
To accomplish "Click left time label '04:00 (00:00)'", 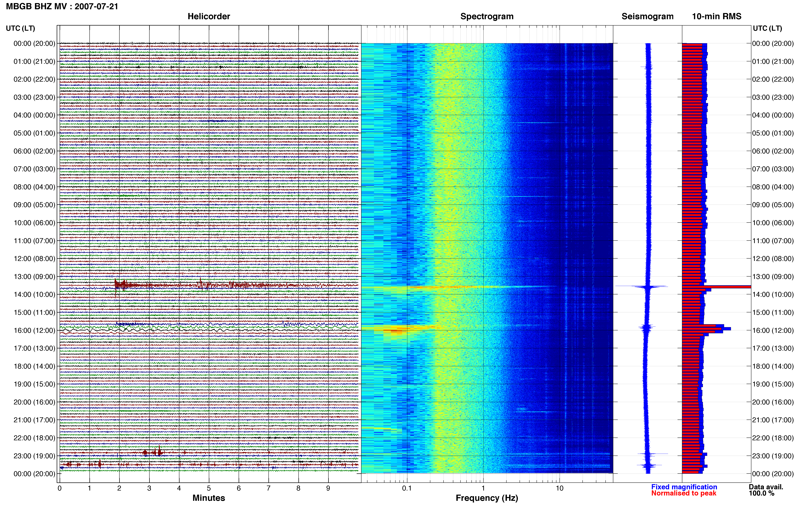I will [34, 115].
